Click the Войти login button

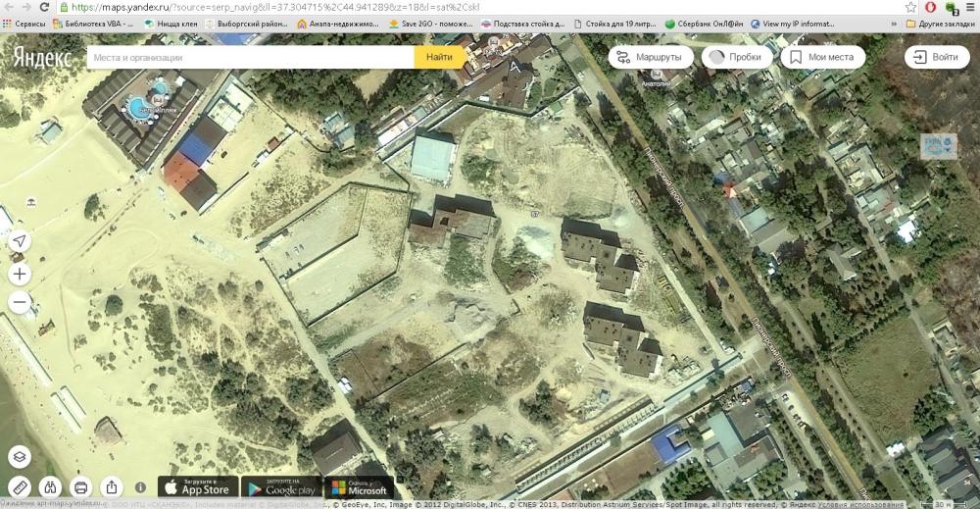tap(936, 57)
